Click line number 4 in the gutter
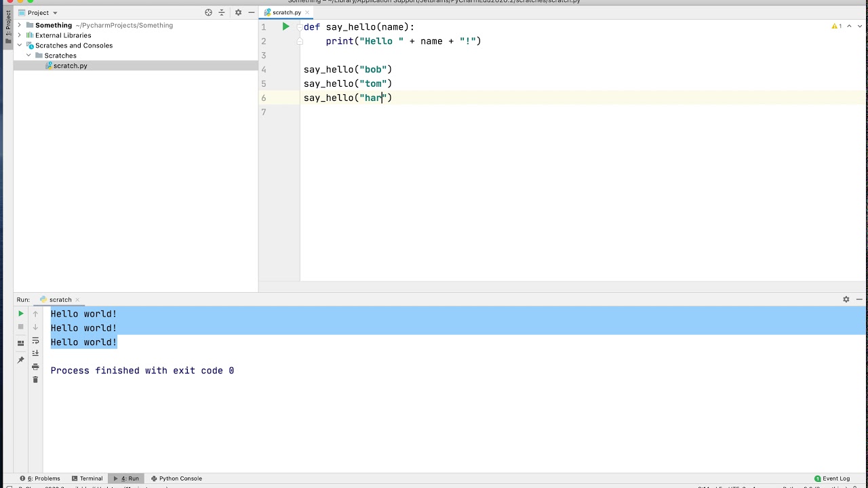The width and height of the screenshot is (868, 488). pos(264,70)
